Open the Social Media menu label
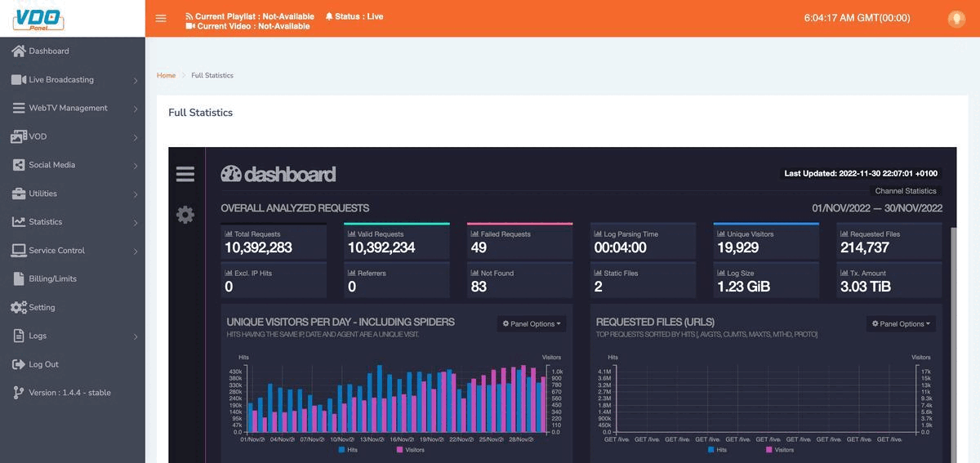 click(52, 165)
